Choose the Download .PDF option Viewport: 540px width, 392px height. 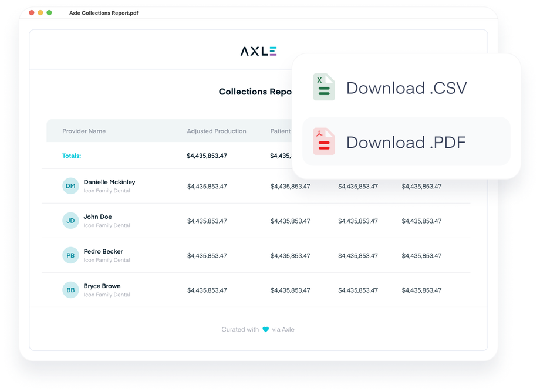click(406, 142)
